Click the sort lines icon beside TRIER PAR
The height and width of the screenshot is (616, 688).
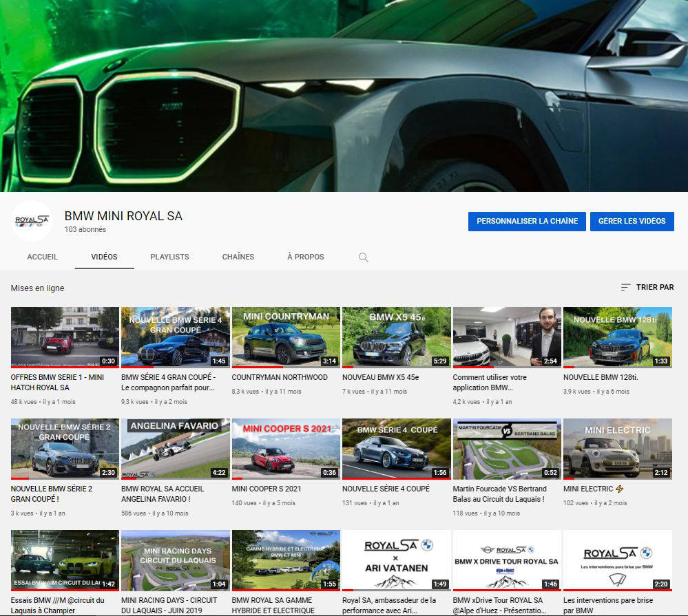pyautogui.click(x=626, y=287)
